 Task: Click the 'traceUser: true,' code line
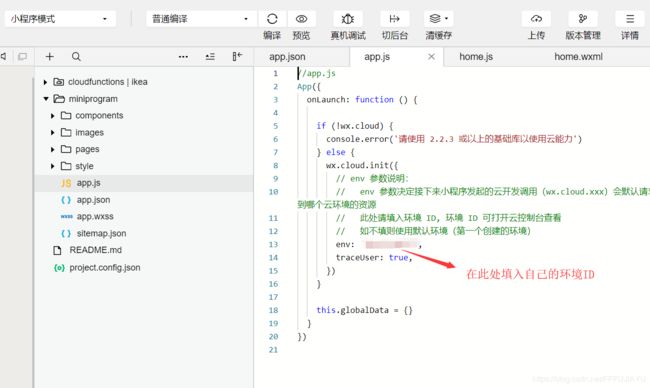[x=374, y=258]
